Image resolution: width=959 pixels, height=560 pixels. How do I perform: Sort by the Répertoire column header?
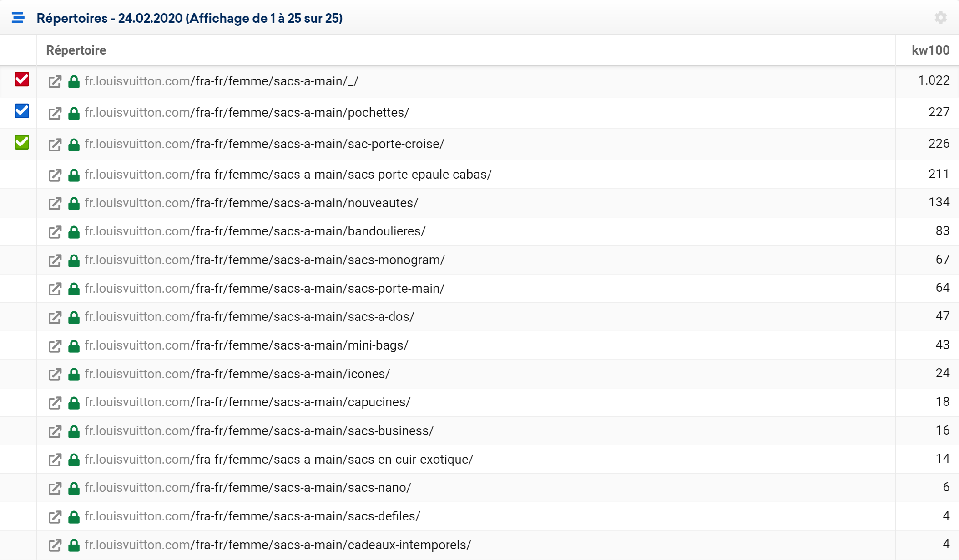tap(76, 50)
